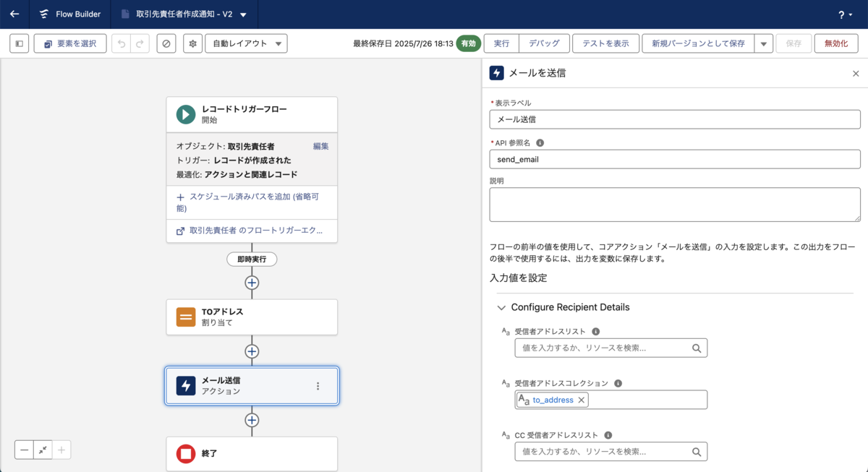Click the redo arrow icon
868x472 pixels.
140,43
